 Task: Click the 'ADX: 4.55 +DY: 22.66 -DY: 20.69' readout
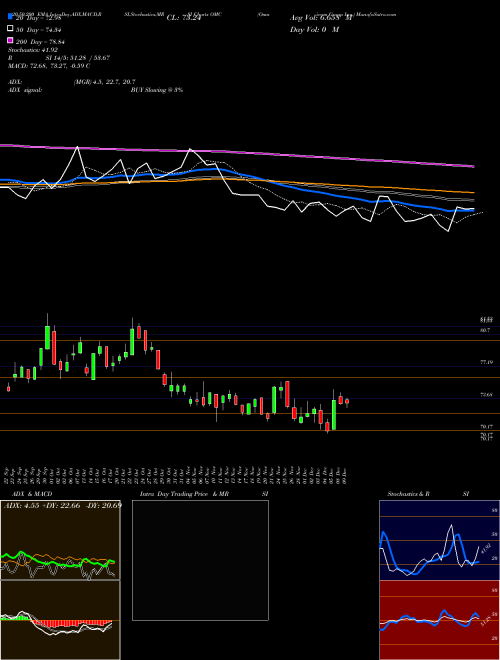[x=63, y=505]
